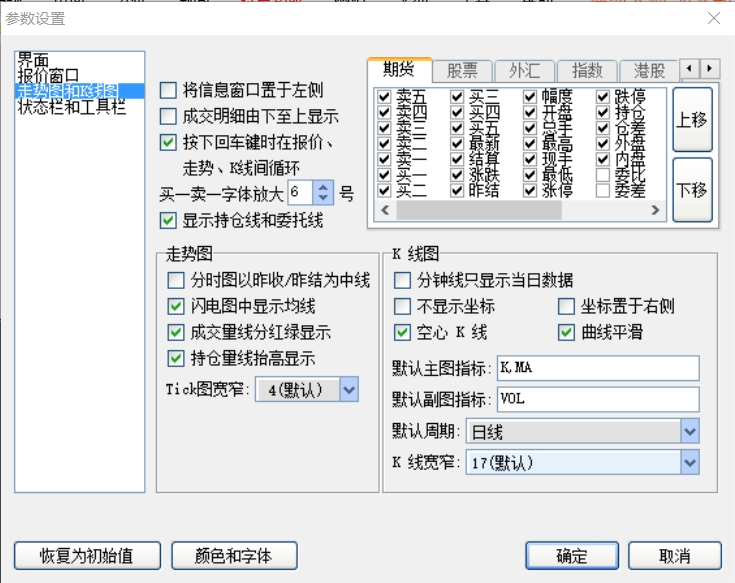The image size is (735, 583).
Task: Click the font size stepper up arrow
Action: (x=323, y=187)
